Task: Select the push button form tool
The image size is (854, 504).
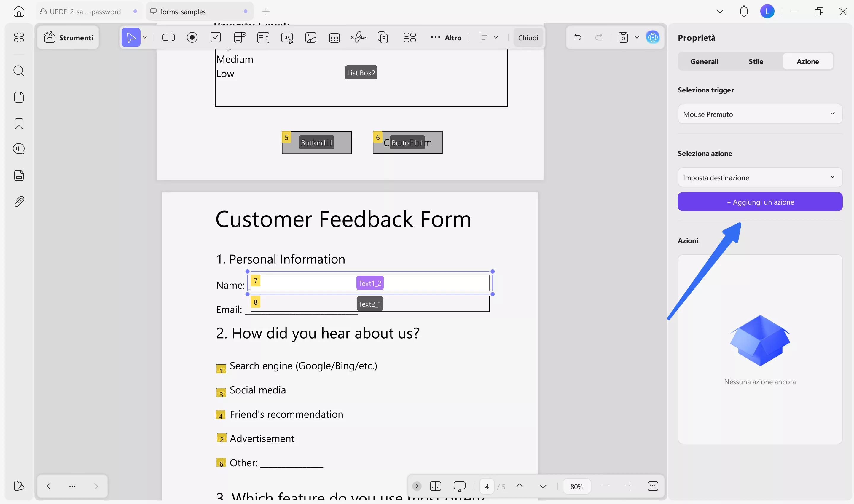Action: point(287,37)
